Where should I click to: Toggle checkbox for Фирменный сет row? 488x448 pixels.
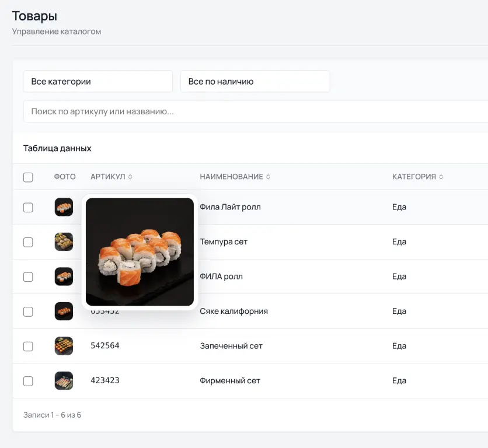[28, 381]
